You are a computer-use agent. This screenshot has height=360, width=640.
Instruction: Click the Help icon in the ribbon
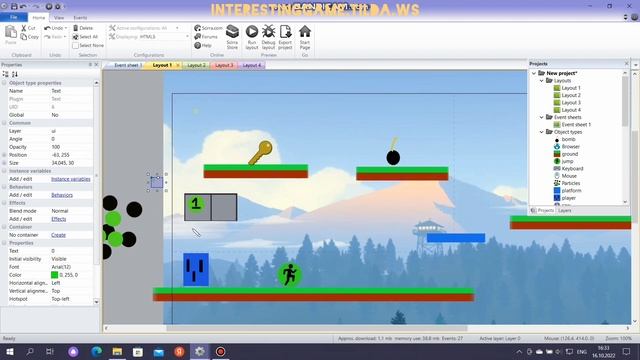pyautogui.click(x=198, y=45)
